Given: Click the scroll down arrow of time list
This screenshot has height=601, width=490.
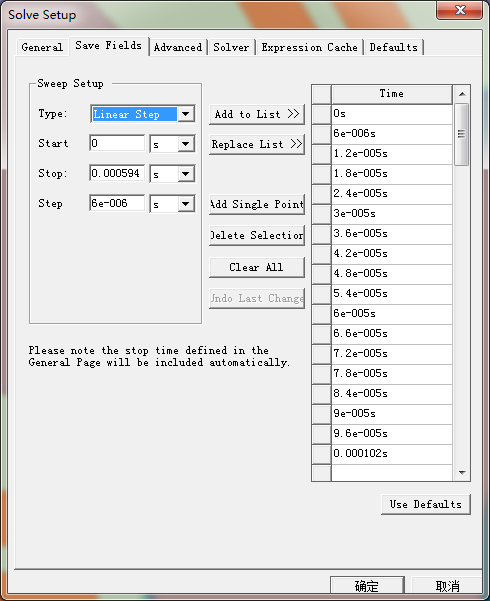Looking at the screenshot, I should pos(462,472).
